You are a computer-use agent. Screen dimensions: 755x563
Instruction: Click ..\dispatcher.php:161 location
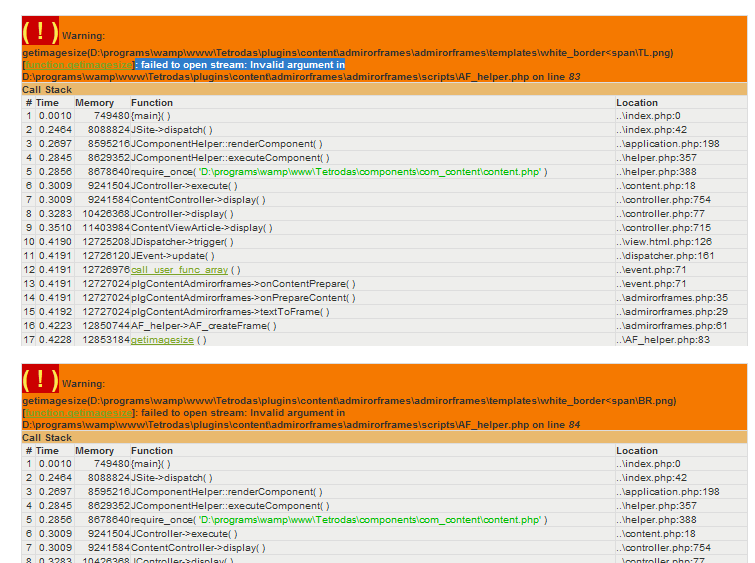click(x=665, y=256)
